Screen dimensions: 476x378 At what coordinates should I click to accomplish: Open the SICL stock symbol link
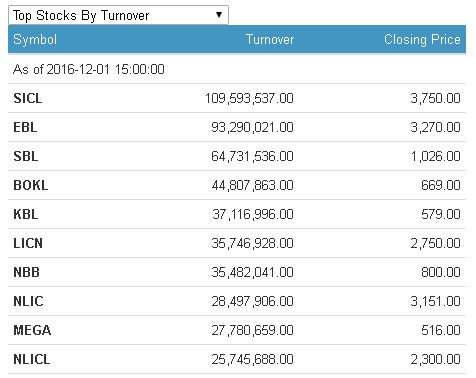(28, 98)
